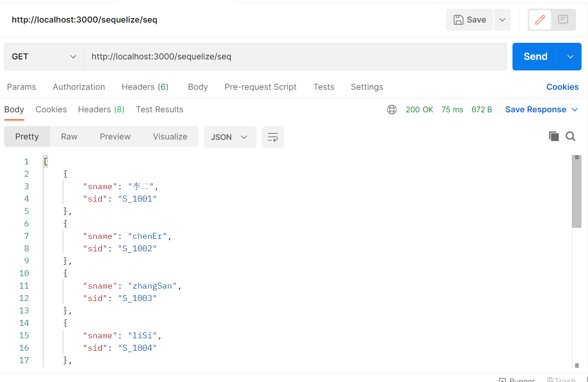Open the arrow beside Send button
588x382 pixels.
(x=571, y=57)
